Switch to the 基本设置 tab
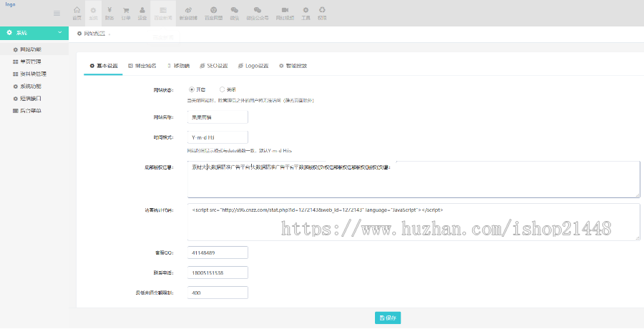Image resolution: width=644 pixels, height=329 pixels. 104,66
